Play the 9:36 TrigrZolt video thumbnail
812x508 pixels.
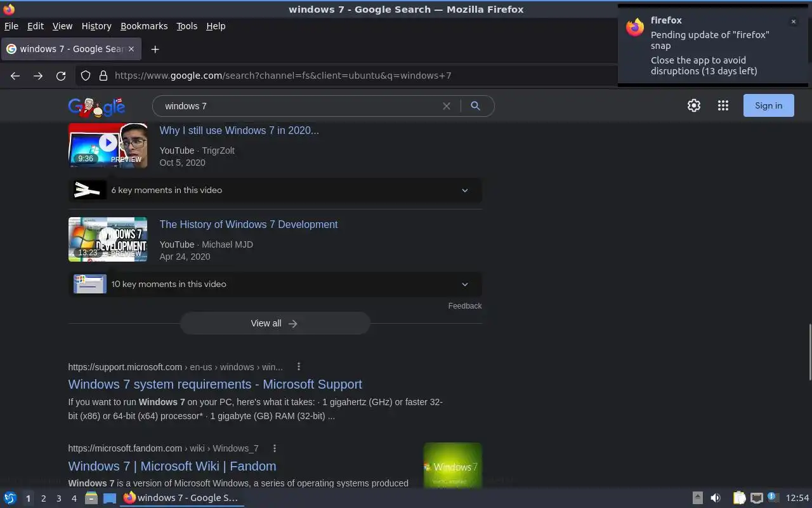pos(108,145)
